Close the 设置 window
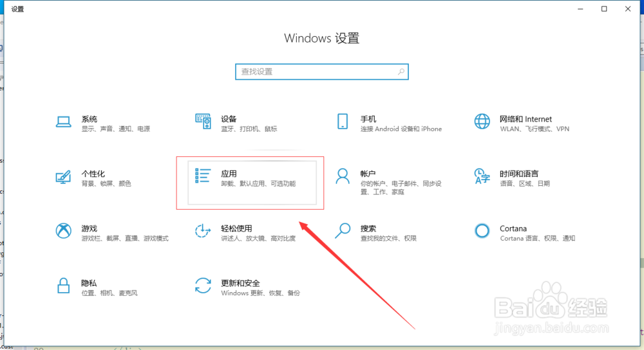 628,8
